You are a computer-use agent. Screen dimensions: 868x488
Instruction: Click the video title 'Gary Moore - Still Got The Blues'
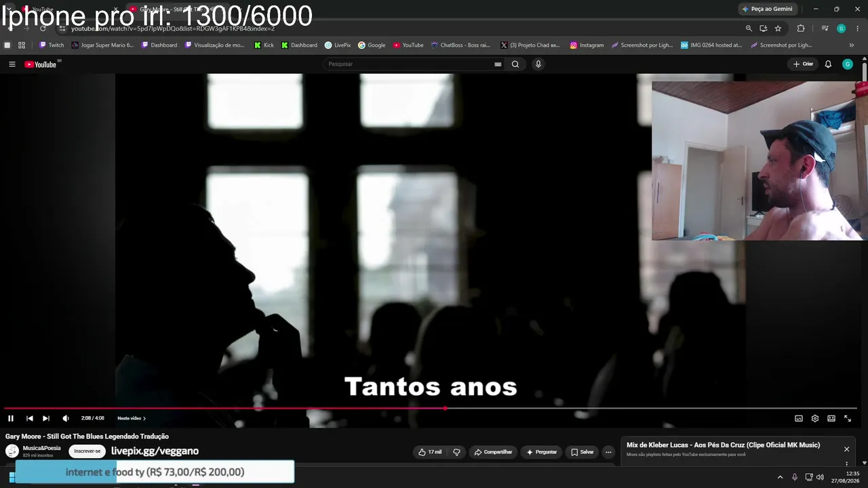87,436
